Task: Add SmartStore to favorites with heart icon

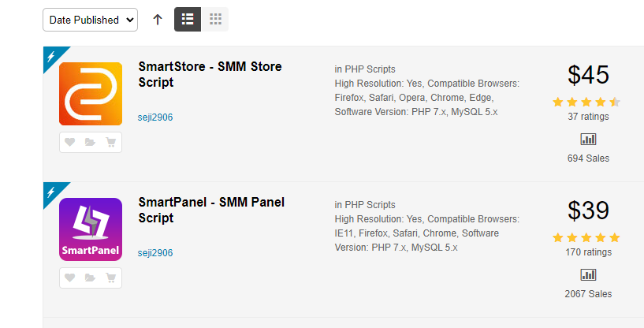Action: tap(70, 142)
